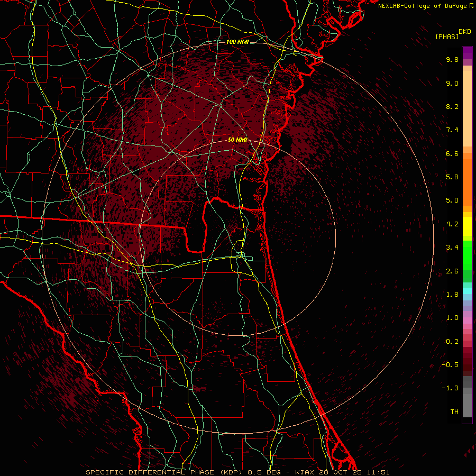Click the 11:51 time stamp

coord(378,472)
